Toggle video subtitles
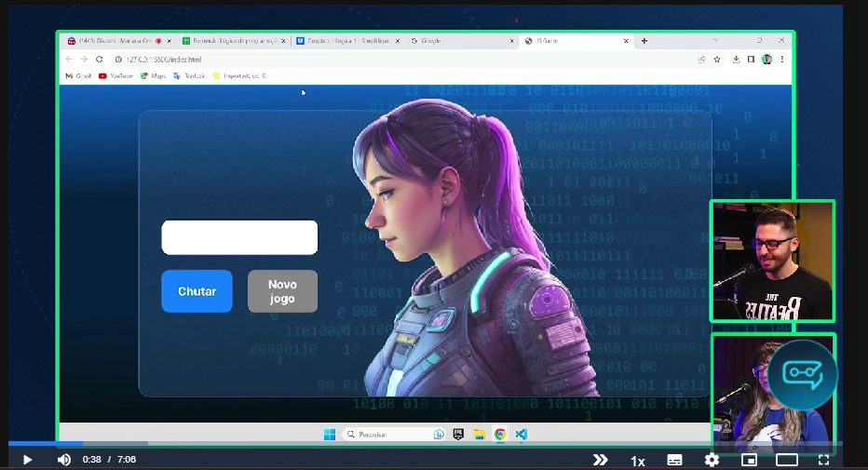This screenshot has width=868, height=470. pos(674,460)
